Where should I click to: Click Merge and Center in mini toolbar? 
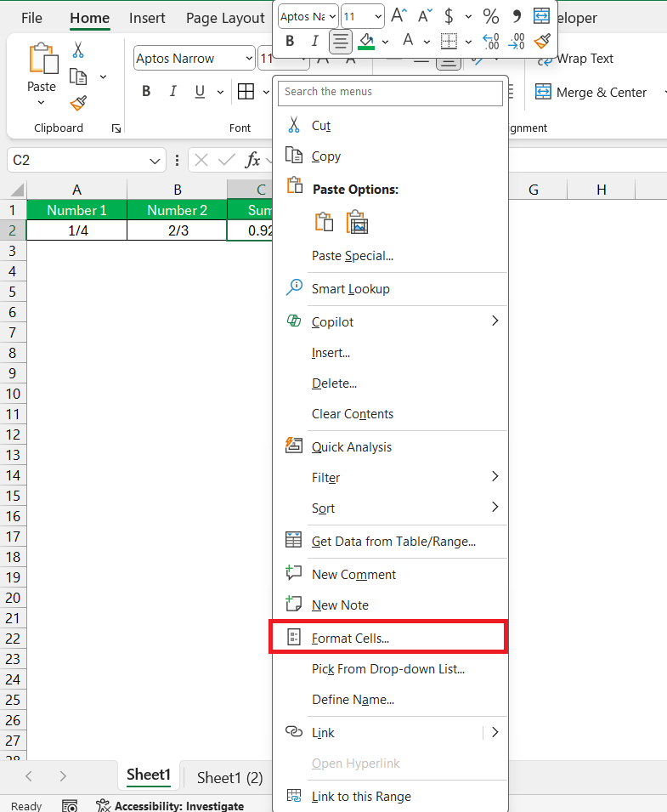pyautogui.click(x=541, y=16)
